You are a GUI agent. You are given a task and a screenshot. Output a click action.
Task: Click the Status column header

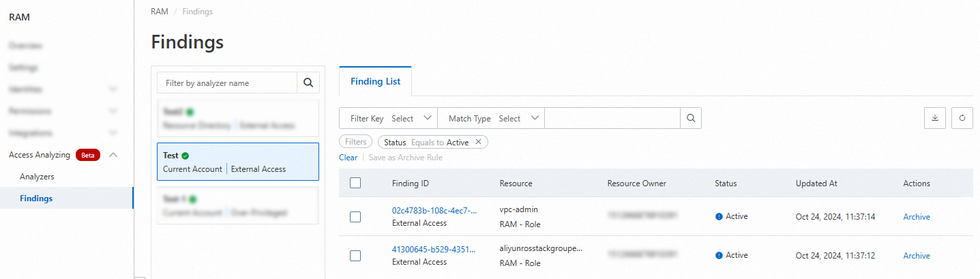(x=726, y=183)
